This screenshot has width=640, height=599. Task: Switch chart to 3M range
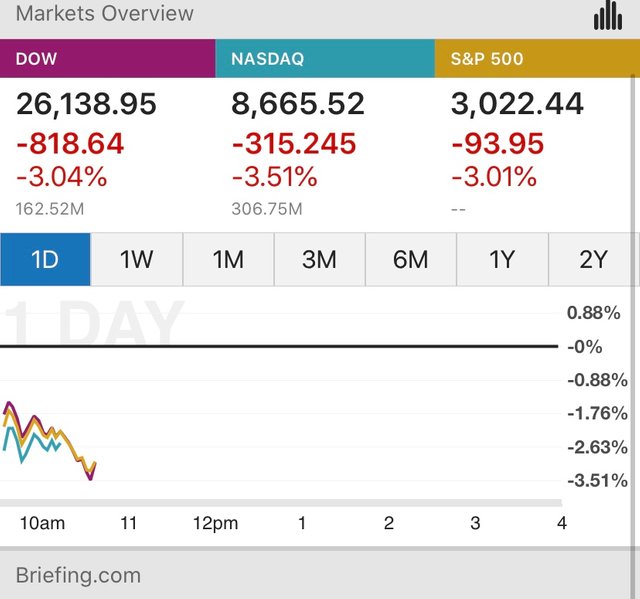pyautogui.click(x=319, y=260)
